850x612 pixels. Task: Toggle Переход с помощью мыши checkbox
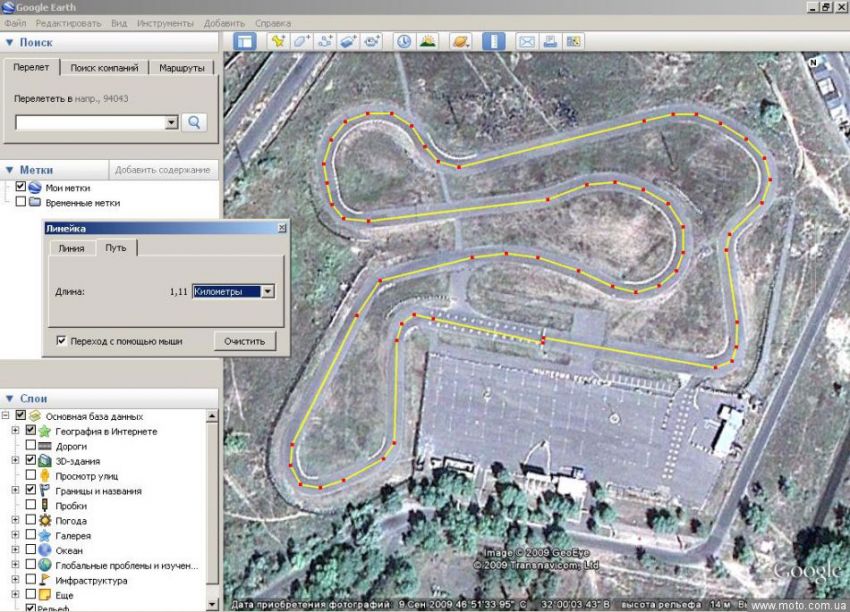[x=62, y=341]
